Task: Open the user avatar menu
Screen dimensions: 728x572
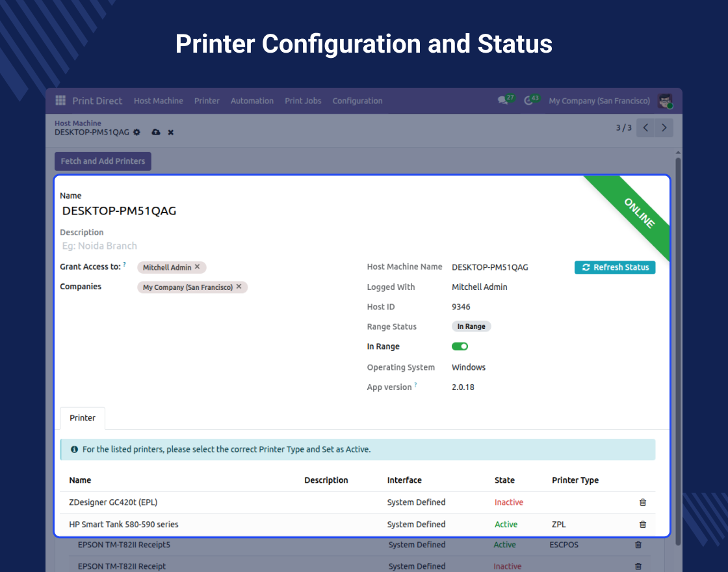Action: coord(665,101)
